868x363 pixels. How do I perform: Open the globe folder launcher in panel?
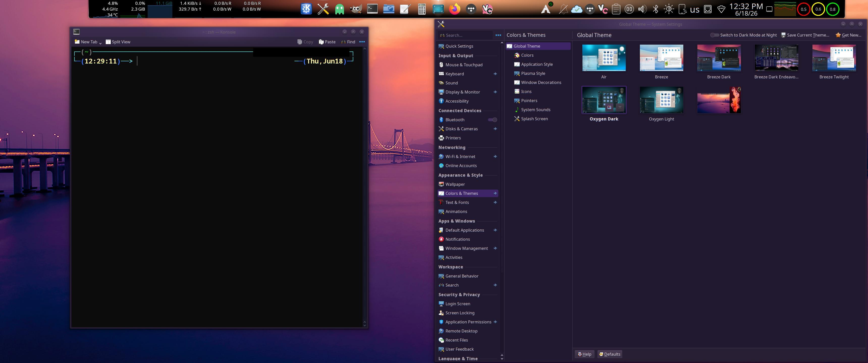pos(389,9)
